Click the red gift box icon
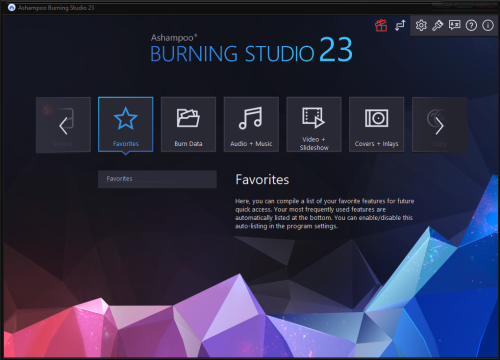This screenshot has height=360, width=500. 381,25
